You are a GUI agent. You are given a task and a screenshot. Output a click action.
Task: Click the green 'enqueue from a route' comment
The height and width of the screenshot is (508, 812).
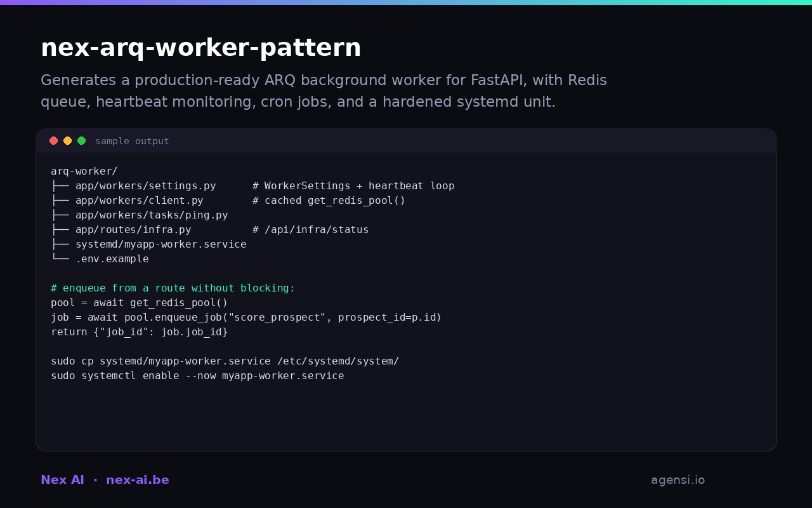[173, 288]
